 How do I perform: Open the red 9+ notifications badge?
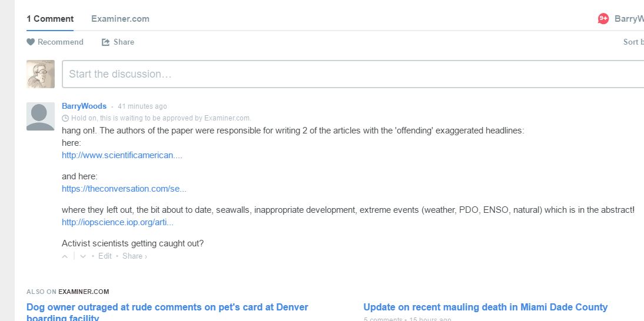pyautogui.click(x=603, y=19)
